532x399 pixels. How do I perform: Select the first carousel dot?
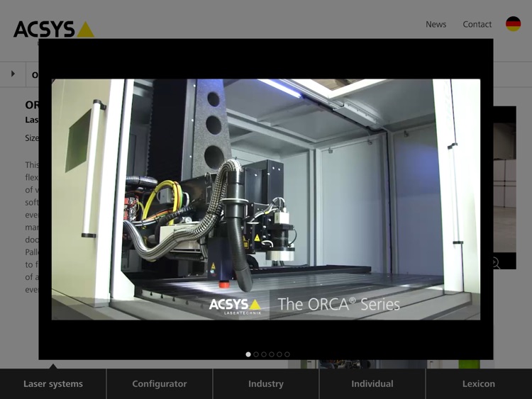(248, 354)
